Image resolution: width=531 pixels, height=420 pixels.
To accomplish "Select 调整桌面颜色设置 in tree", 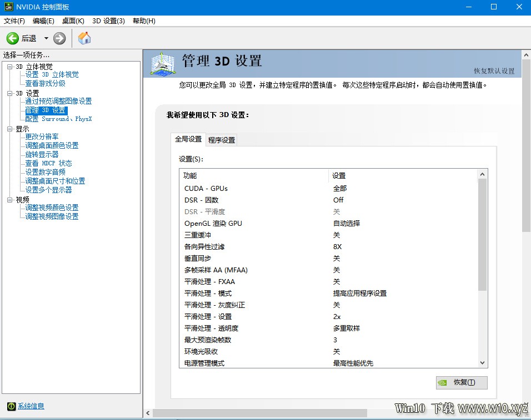I will coord(52,145).
